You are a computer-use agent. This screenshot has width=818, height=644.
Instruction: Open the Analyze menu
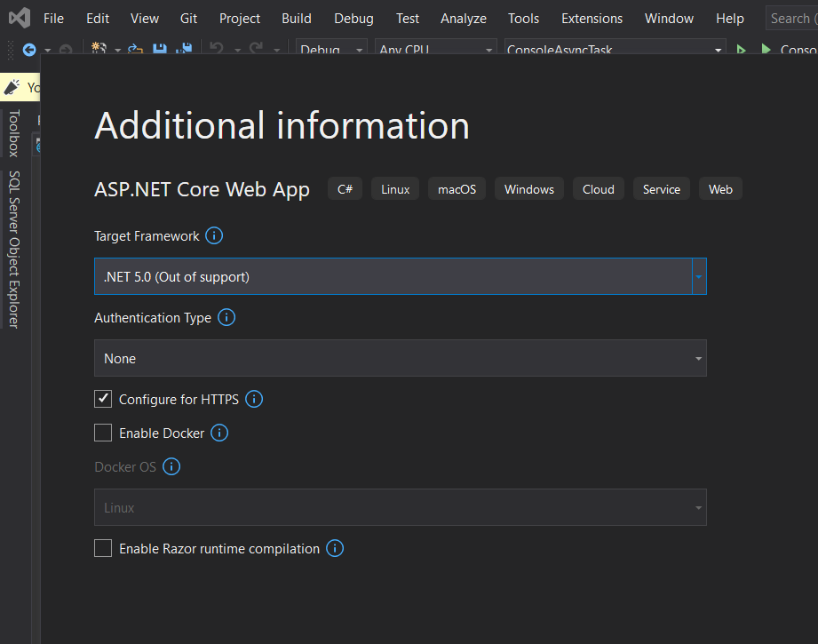pyautogui.click(x=464, y=19)
